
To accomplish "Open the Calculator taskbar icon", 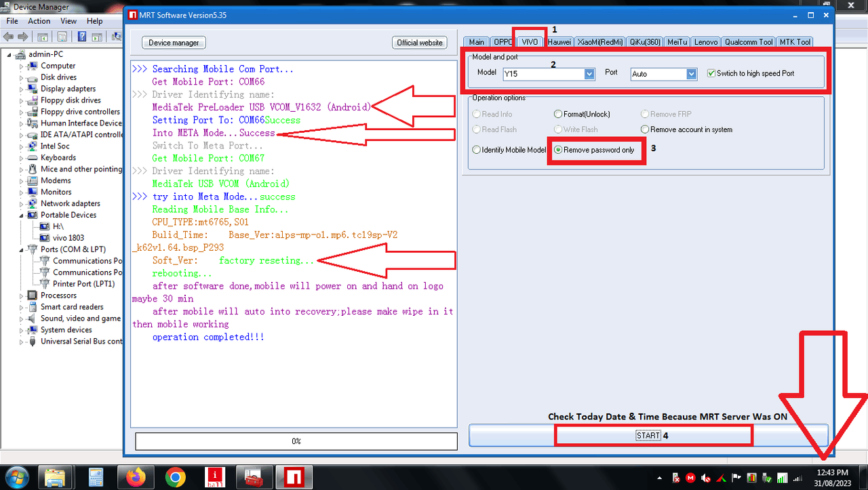I will [x=96, y=477].
